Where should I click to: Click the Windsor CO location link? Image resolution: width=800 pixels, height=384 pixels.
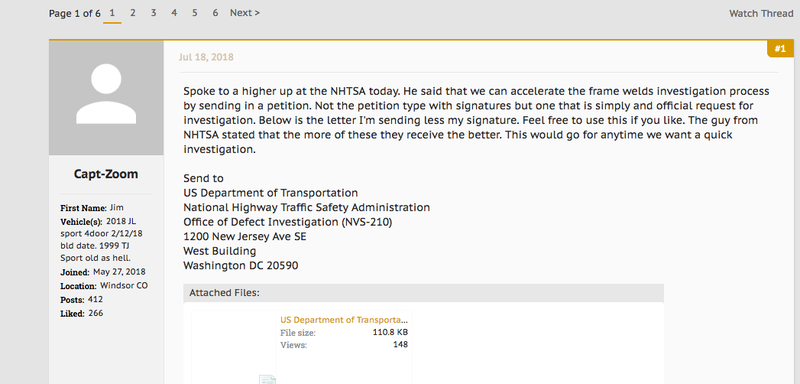[x=124, y=286]
